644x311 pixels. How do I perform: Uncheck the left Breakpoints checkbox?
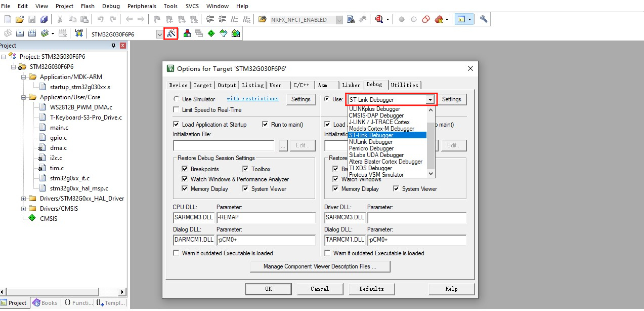(x=185, y=169)
